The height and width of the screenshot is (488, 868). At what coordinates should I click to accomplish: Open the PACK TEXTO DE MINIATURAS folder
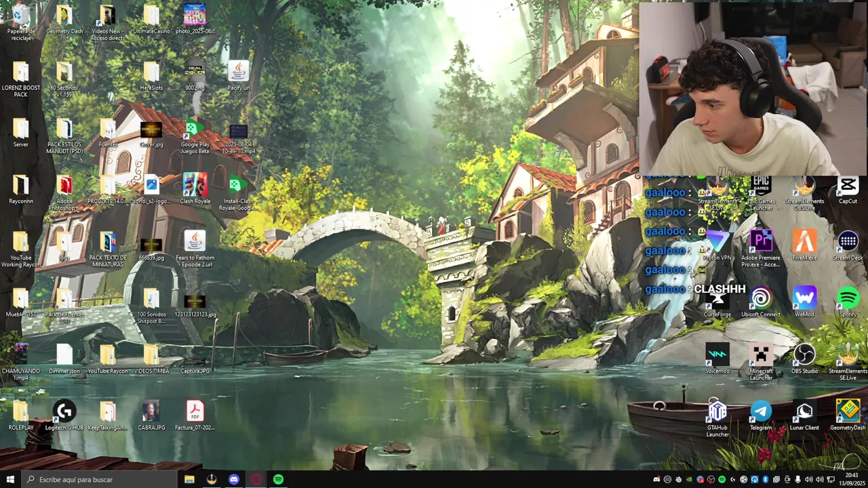click(x=108, y=249)
